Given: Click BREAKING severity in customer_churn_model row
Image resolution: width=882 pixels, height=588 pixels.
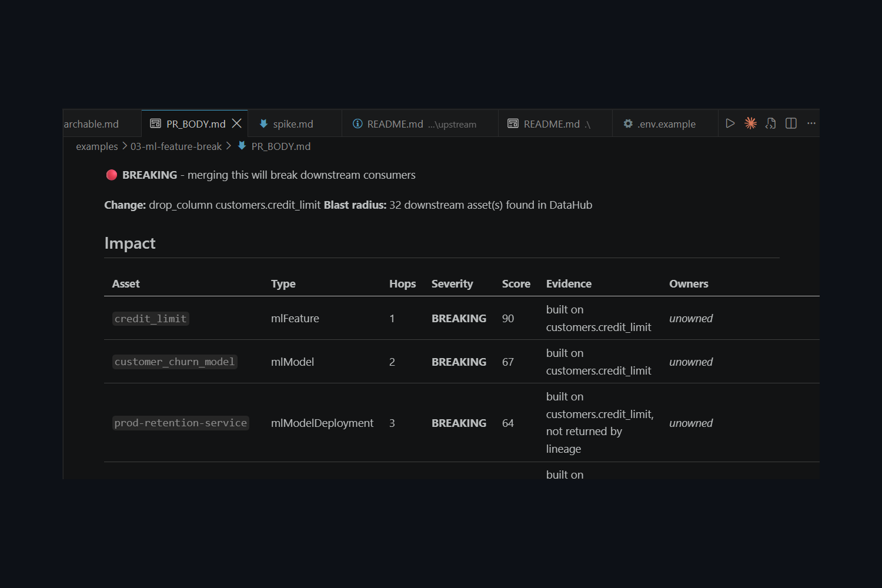Looking at the screenshot, I should (459, 362).
